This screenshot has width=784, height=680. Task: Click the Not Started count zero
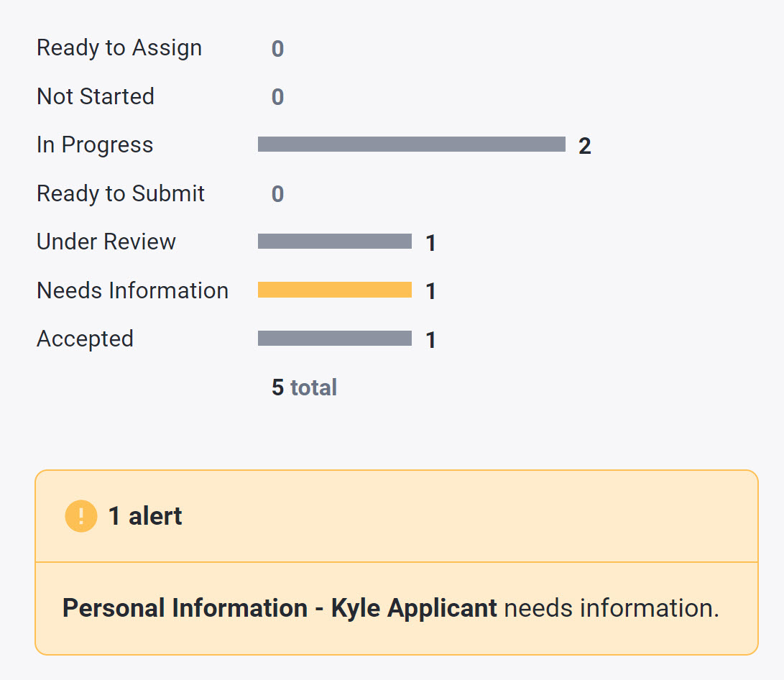pyautogui.click(x=277, y=98)
